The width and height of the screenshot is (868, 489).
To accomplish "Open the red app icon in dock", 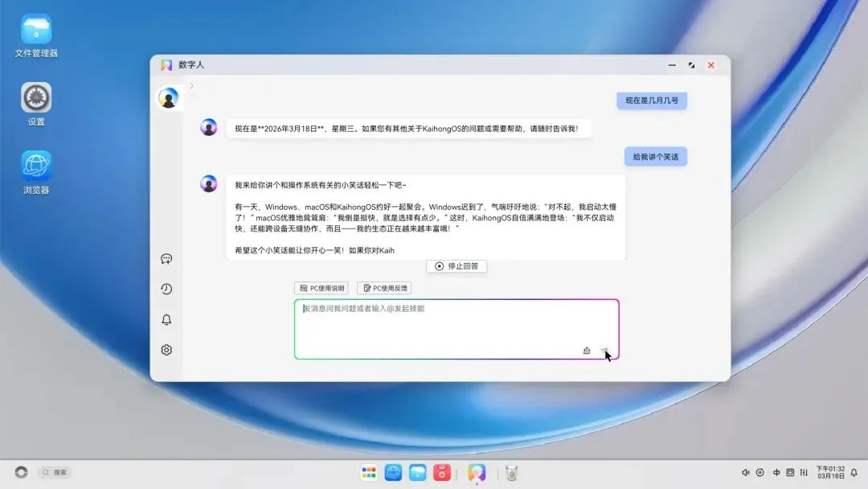I will (x=442, y=472).
